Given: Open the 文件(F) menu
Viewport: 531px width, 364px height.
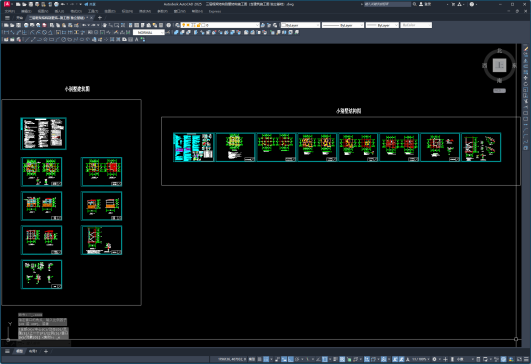Looking at the screenshot, I should point(9,12).
